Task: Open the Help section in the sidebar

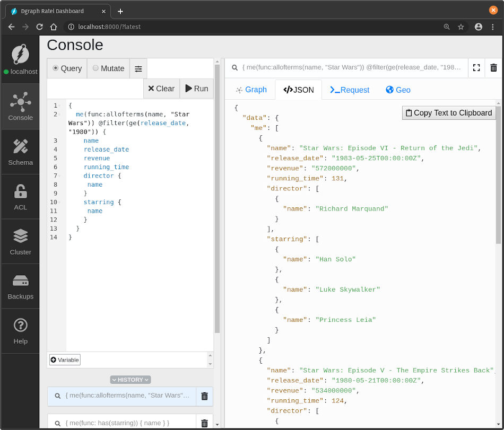Action: pyautogui.click(x=20, y=331)
